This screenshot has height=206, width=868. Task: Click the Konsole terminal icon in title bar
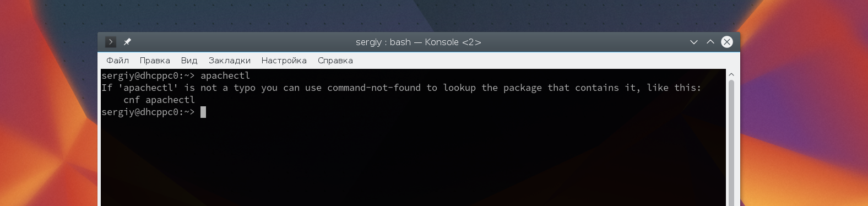110,42
